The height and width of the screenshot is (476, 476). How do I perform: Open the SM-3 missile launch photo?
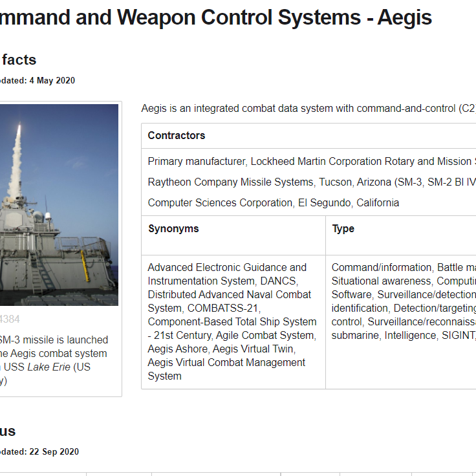coord(59,205)
